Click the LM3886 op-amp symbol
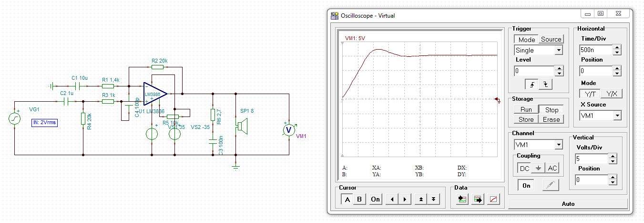Viewport: 644px width, 223px height. pyautogui.click(x=155, y=94)
